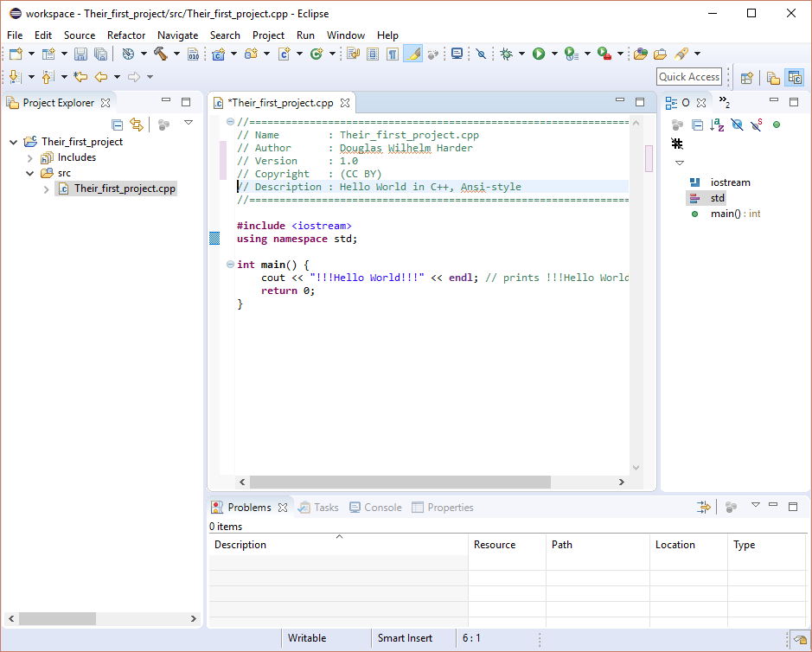Image resolution: width=812 pixels, height=652 pixels.
Task: Click the Open Perspective icon
Action: 747,78
